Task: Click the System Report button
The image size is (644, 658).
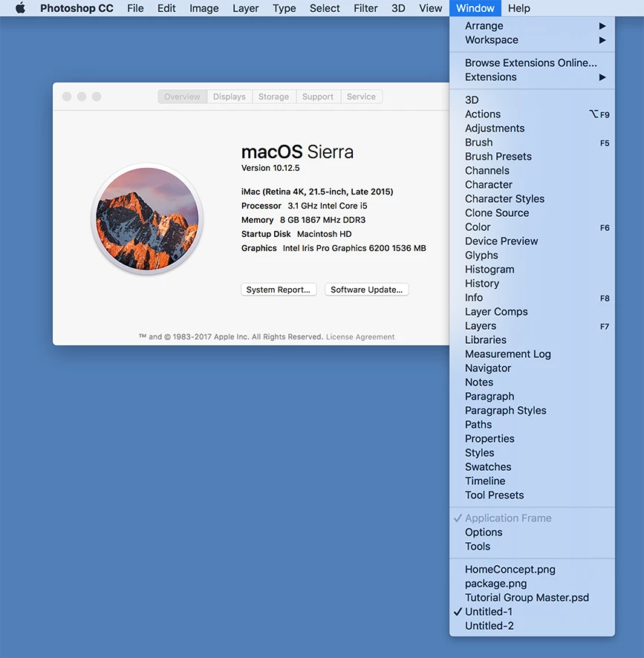Action: coord(279,290)
